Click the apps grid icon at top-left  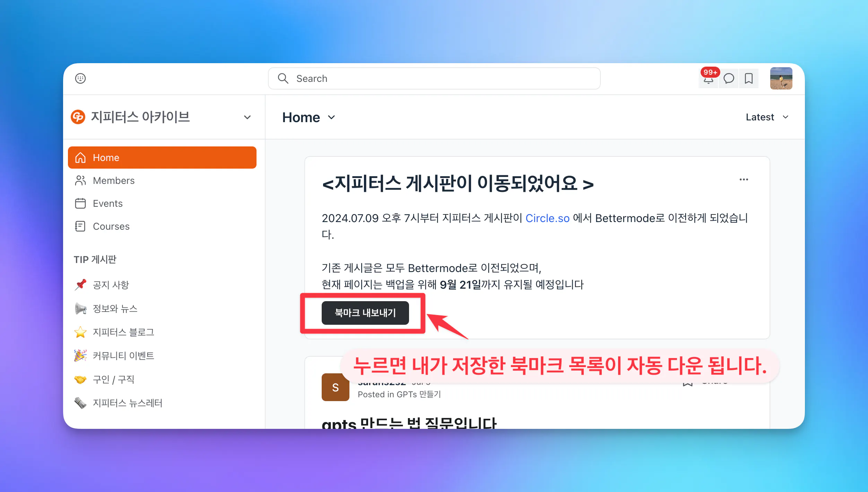point(80,78)
